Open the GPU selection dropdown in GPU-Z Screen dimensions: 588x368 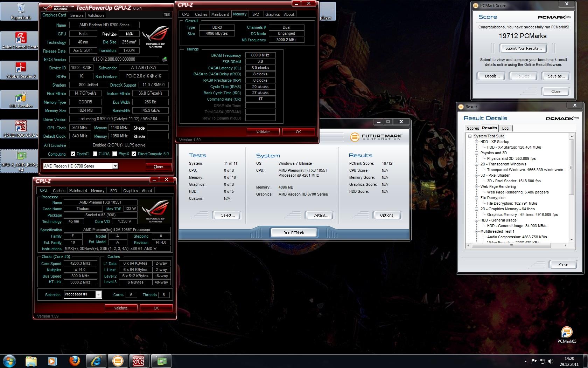pyautogui.click(x=115, y=166)
